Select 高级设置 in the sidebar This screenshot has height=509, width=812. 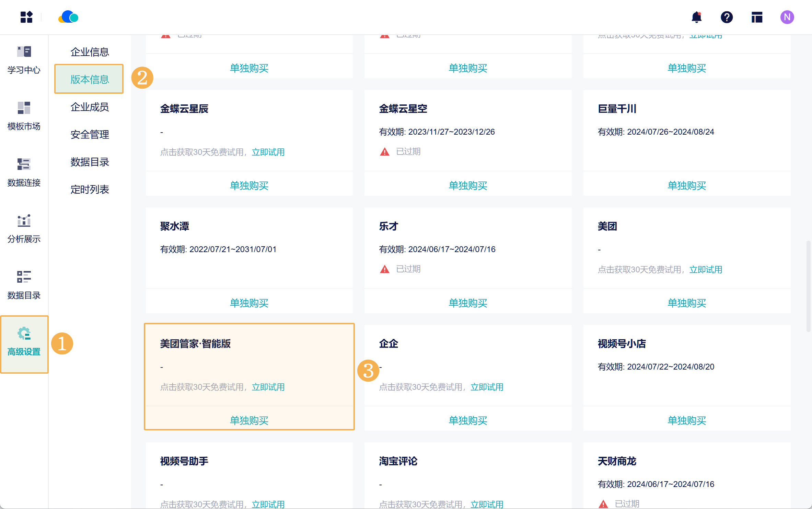tap(24, 342)
